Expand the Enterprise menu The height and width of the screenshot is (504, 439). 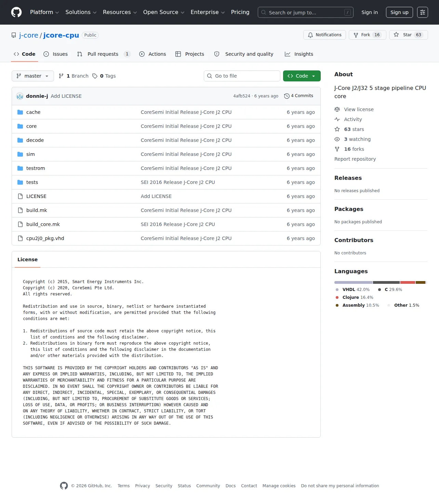click(x=208, y=12)
